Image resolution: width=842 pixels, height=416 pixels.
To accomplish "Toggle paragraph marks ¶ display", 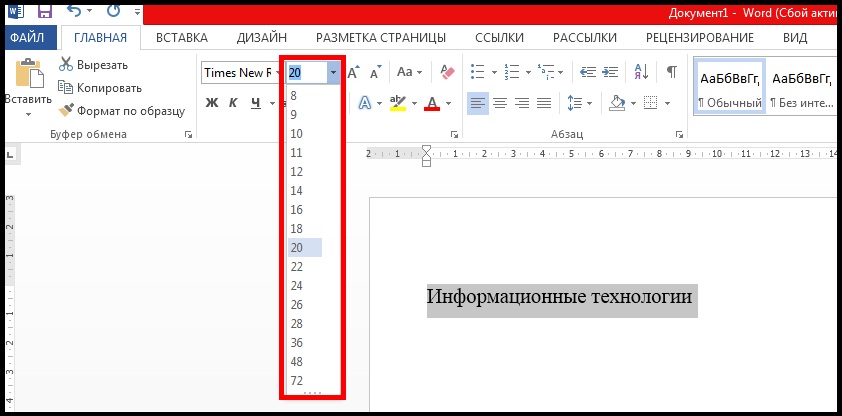I will point(672,72).
